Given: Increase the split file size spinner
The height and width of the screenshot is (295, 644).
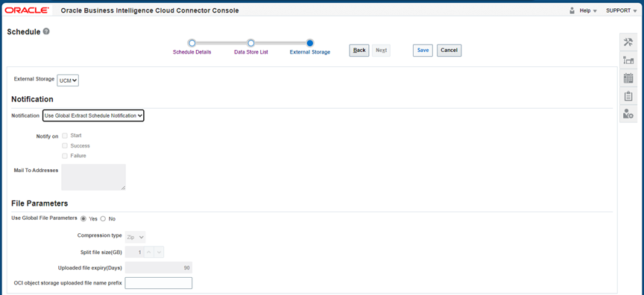Looking at the screenshot, I should coord(148,252).
